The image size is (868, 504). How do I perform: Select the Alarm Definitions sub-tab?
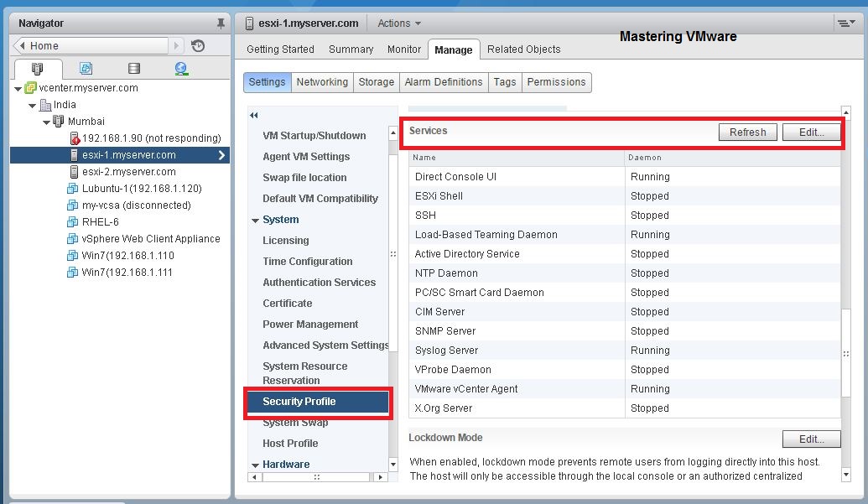pos(444,82)
